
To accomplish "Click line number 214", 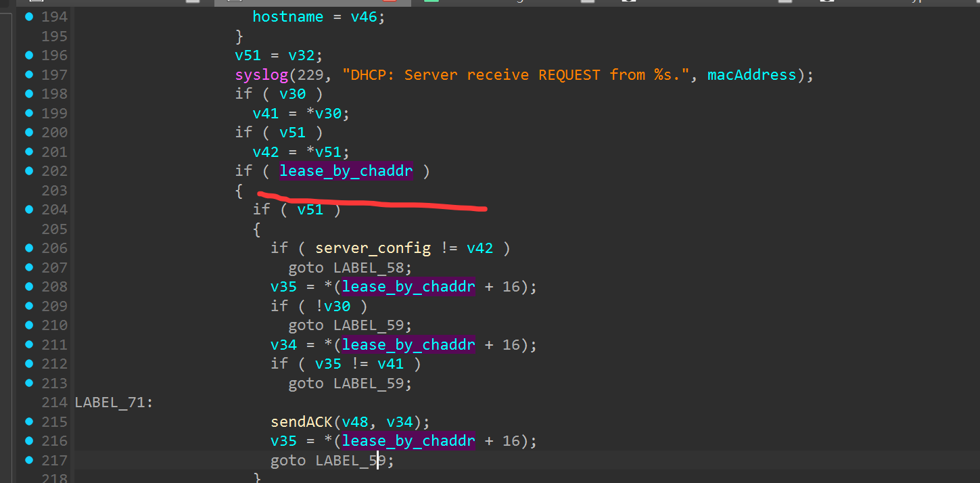I will coord(55,402).
